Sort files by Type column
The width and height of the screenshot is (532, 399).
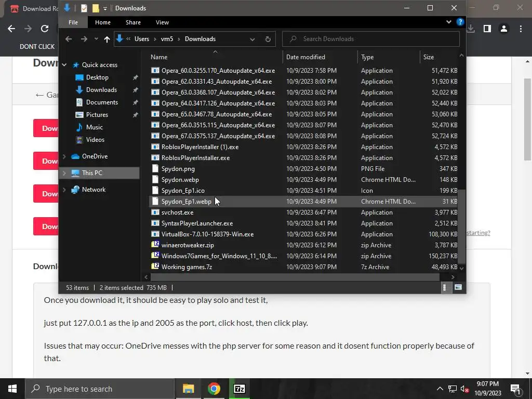coord(389,57)
